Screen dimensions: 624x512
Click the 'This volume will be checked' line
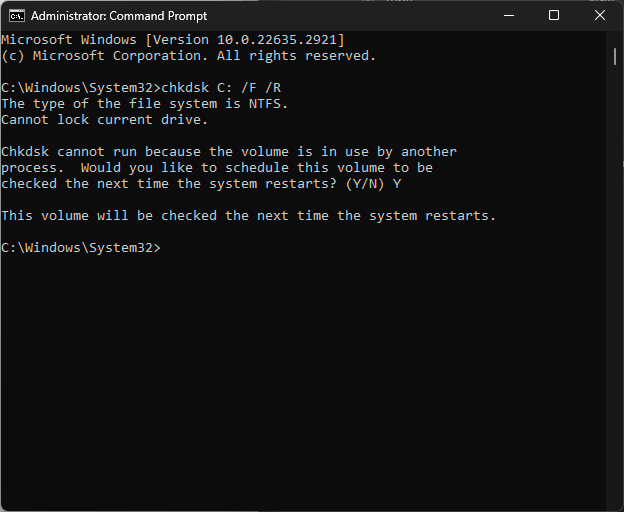tap(249, 216)
